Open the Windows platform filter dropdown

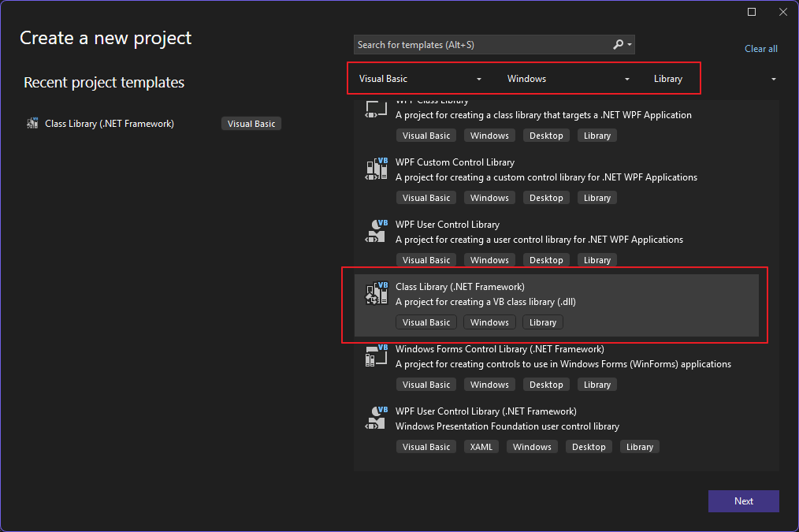click(x=568, y=79)
